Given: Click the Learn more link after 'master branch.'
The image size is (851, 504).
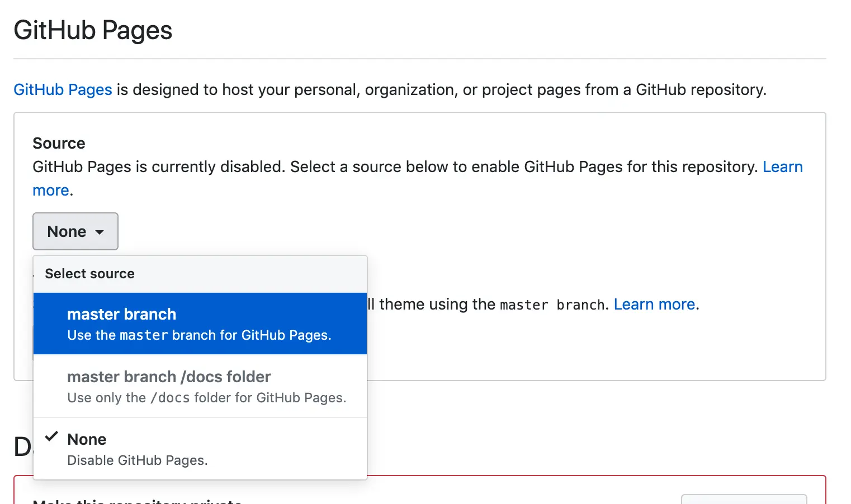Looking at the screenshot, I should [654, 304].
